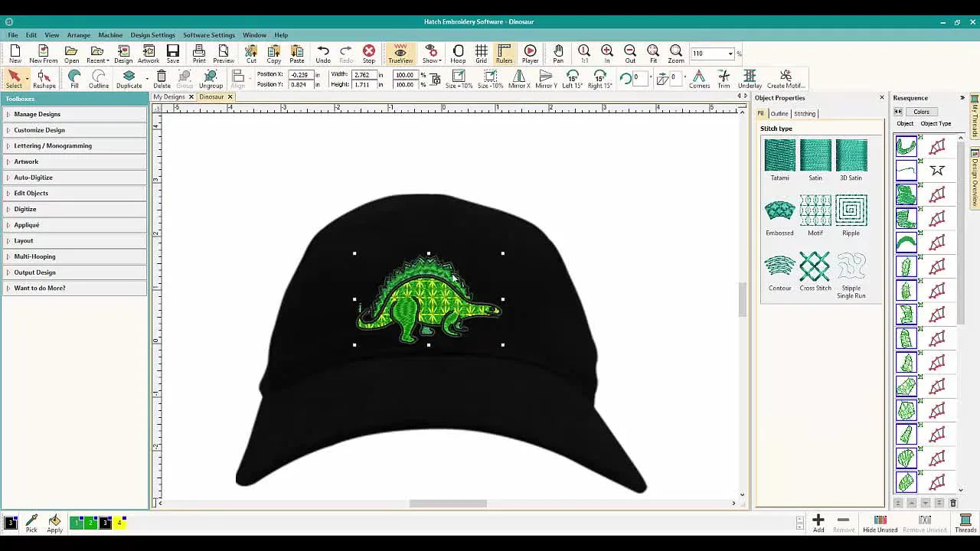
Task: Open the zoom percentage dropdown
Action: pos(730,54)
